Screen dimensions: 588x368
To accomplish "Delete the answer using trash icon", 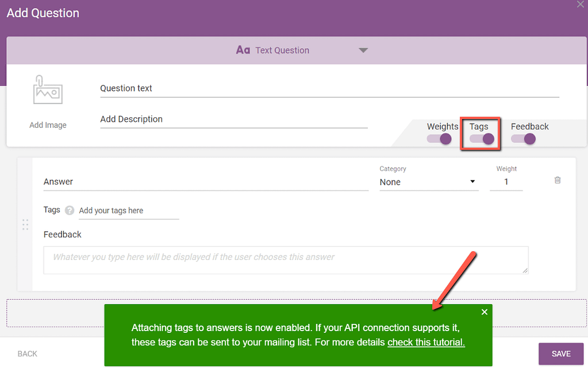I will [557, 180].
